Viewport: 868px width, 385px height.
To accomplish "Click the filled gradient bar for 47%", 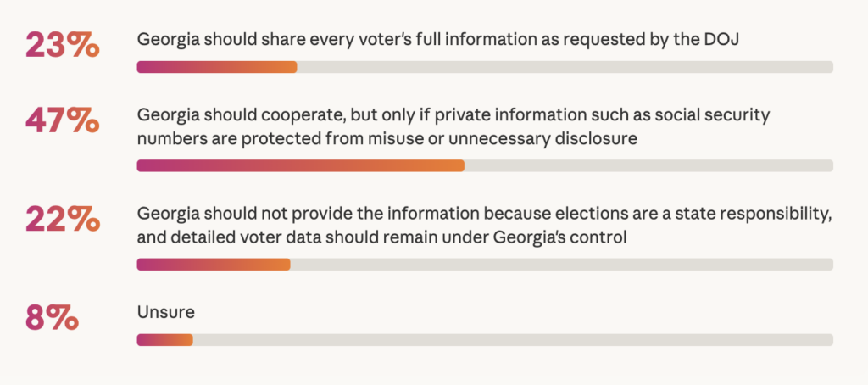I will pos(300,165).
